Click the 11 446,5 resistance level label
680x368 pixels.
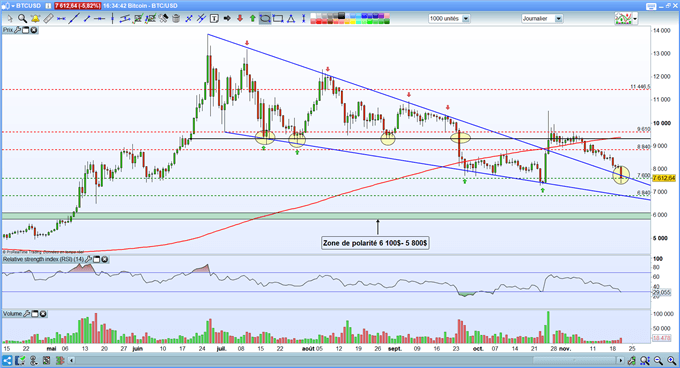click(641, 87)
